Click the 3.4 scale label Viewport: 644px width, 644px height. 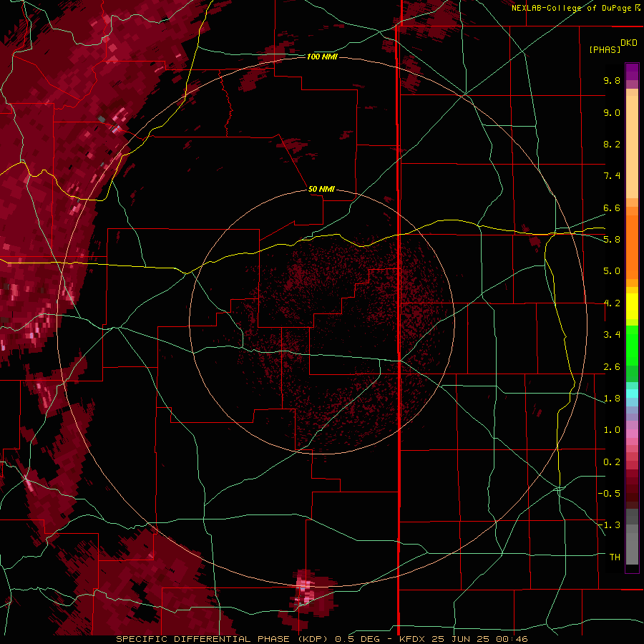coord(612,335)
